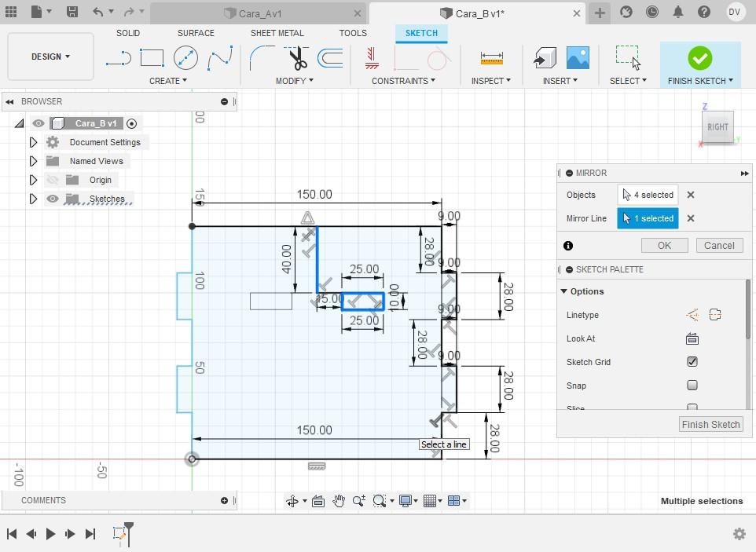Clear the Objects selection
756x552 pixels.
point(691,195)
